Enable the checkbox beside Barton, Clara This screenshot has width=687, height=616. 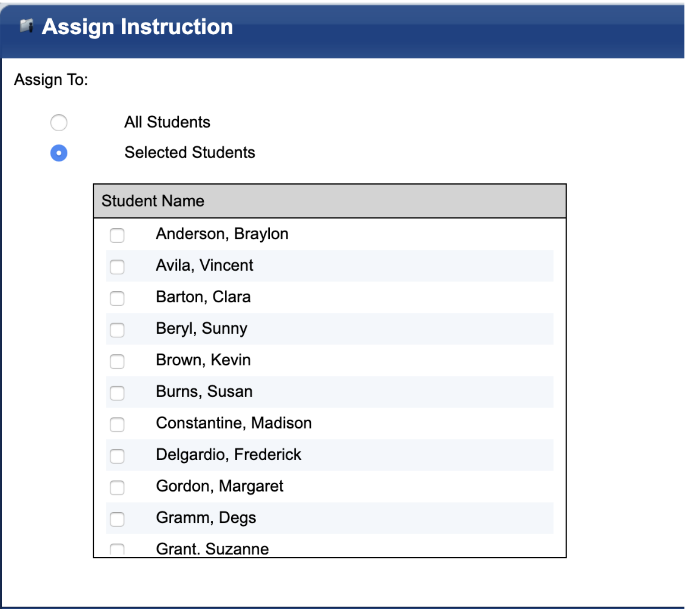117,298
